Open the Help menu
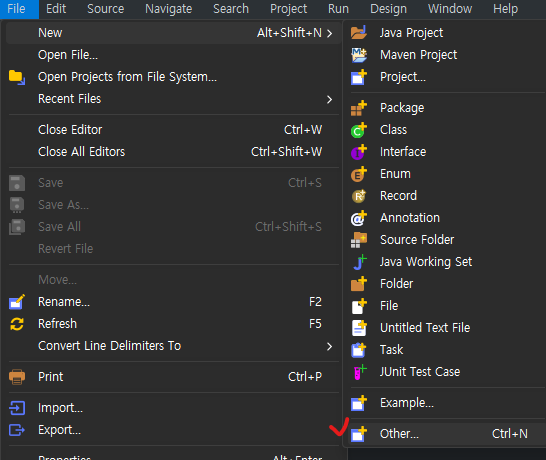 (505, 9)
